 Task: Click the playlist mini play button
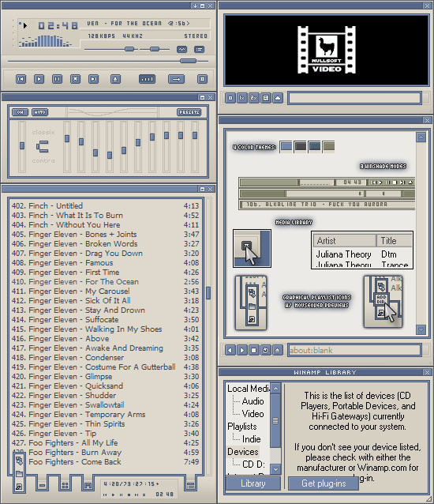[113, 495]
